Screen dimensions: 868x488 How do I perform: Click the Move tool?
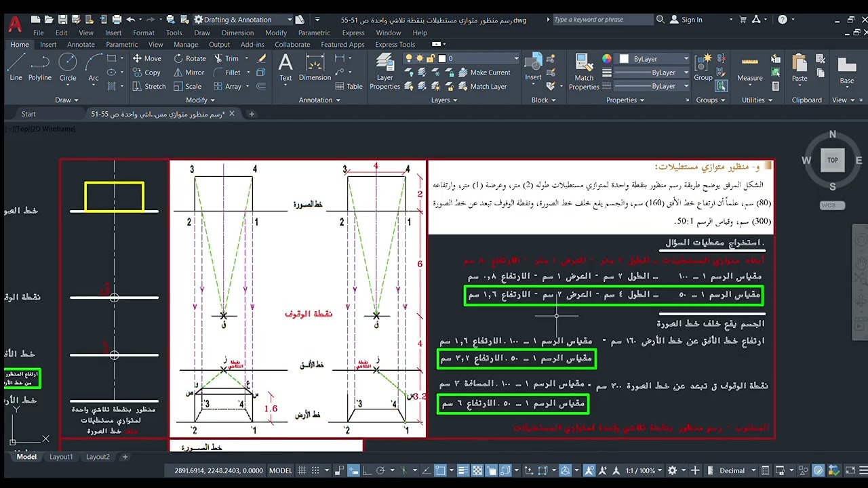[147, 58]
